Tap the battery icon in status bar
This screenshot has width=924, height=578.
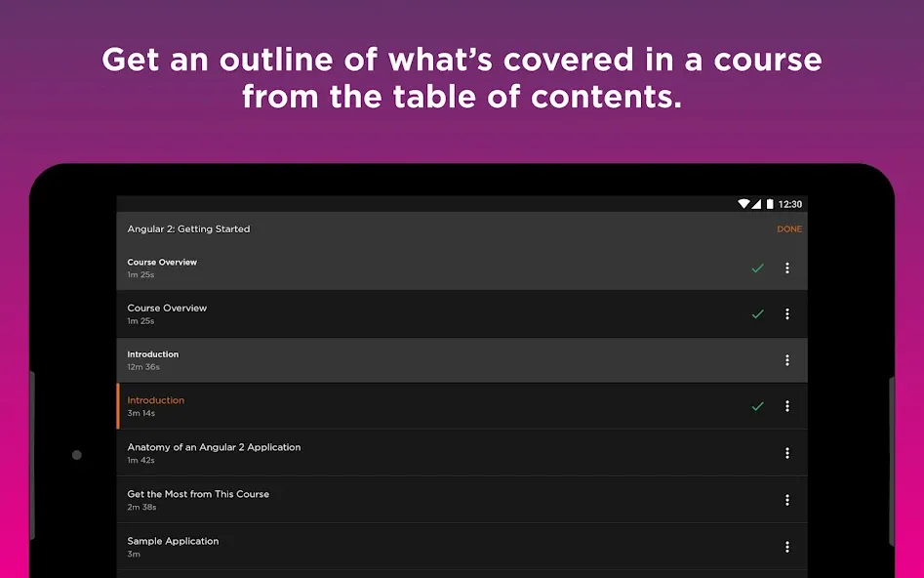(770, 204)
